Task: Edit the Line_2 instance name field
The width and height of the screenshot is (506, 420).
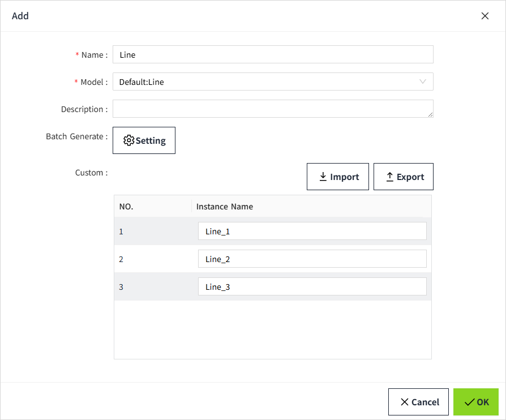Action: point(312,259)
